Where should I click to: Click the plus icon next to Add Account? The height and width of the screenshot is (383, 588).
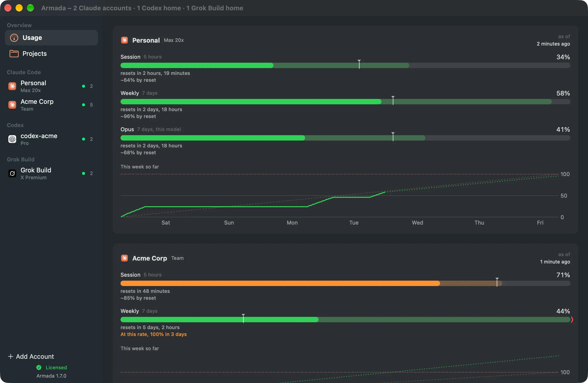coord(11,356)
